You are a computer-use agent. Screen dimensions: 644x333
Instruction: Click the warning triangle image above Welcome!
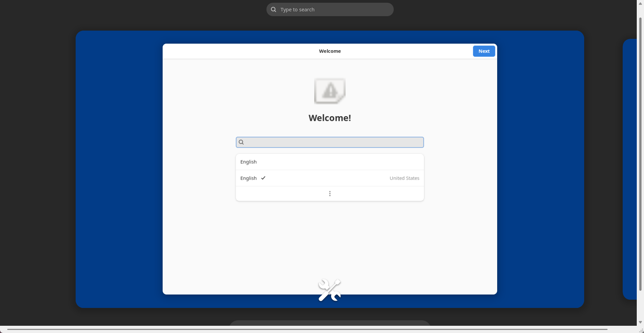[x=330, y=91]
